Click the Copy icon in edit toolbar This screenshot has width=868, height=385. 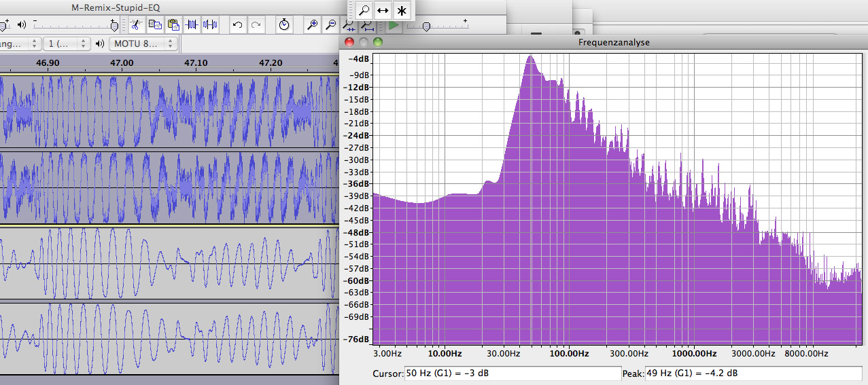pos(155,24)
